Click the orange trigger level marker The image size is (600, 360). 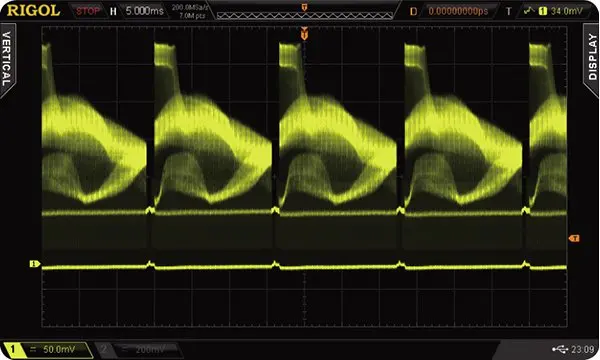pos(574,238)
